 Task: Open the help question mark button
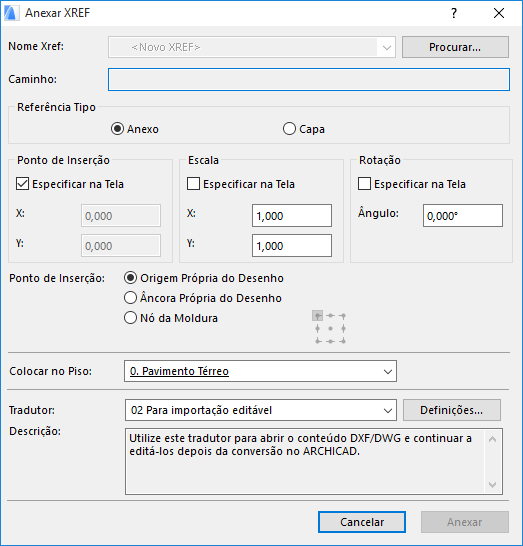click(x=454, y=13)
